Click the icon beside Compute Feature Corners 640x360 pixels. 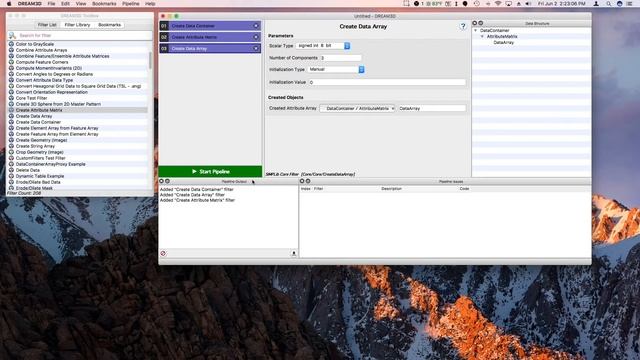click(11, 62)
